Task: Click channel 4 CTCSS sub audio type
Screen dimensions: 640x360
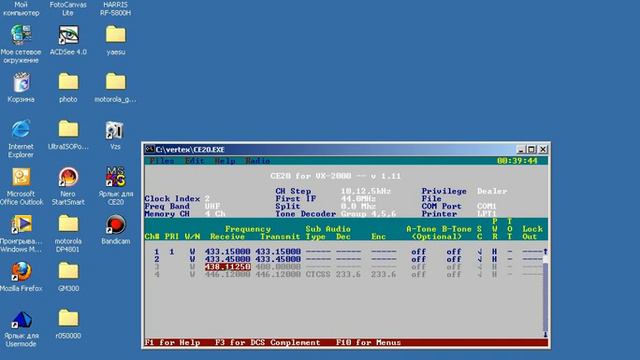Action: [x=318, y=274]
